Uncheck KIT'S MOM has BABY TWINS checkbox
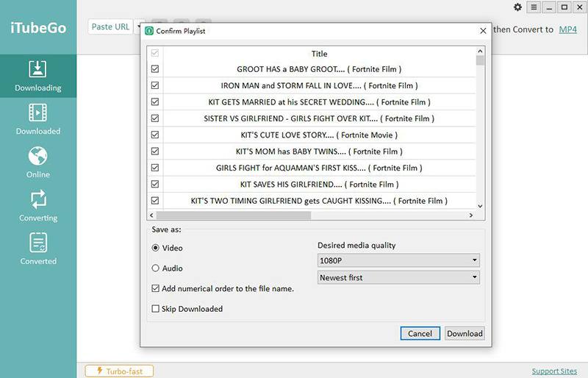This screenshot has height=378, width=588. [x=155, y=151]
